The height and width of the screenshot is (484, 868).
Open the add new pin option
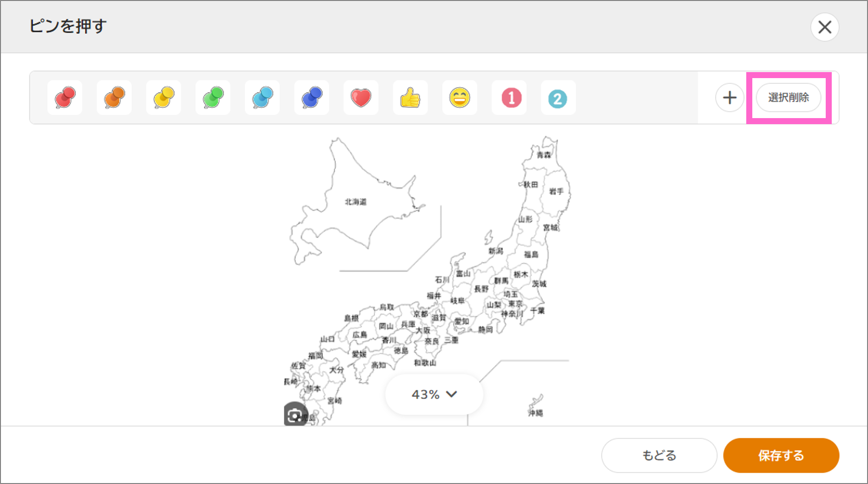pos(730,98)
